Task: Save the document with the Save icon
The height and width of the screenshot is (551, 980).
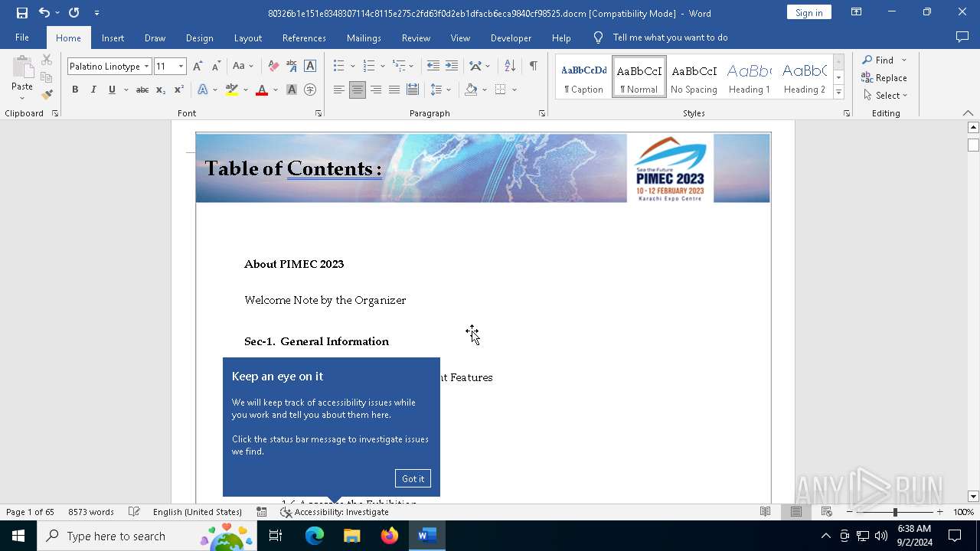Action: (x=21, y=13)
